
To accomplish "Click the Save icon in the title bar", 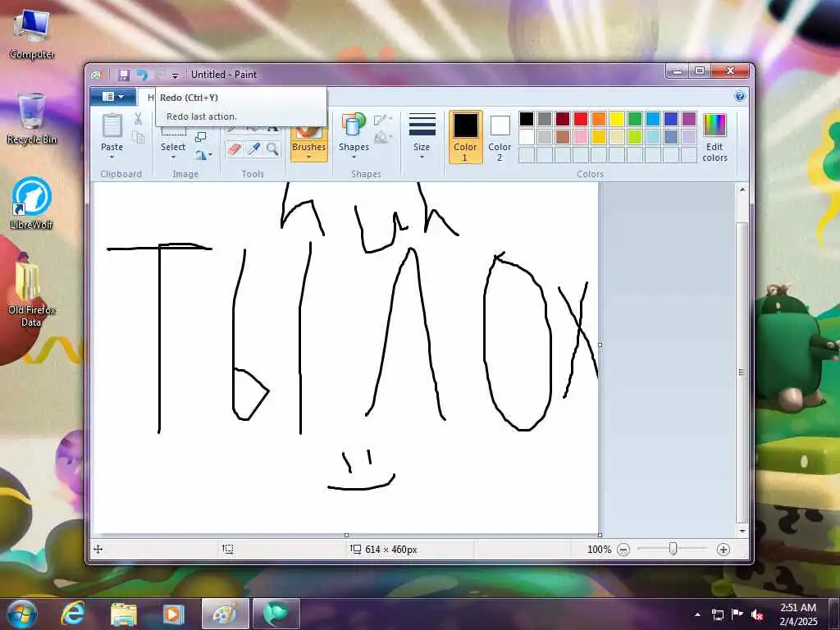I will pyautogui.click(x=124, y=75).
